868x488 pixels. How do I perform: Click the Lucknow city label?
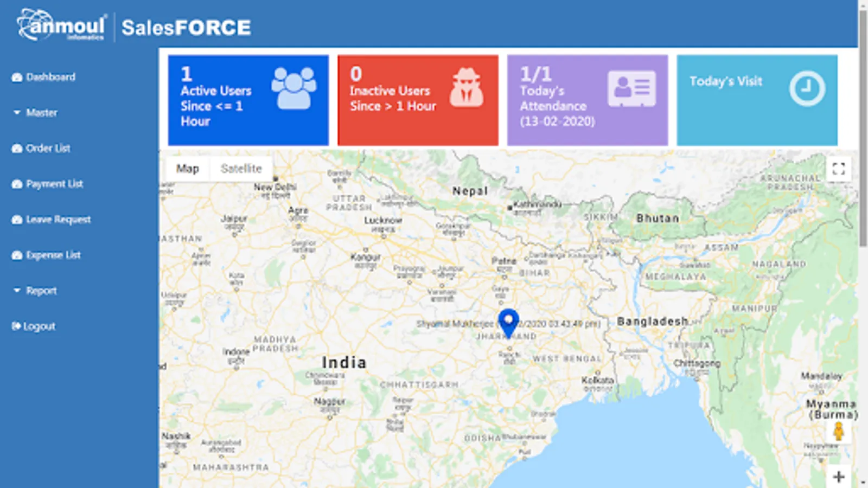coord(383,220)
